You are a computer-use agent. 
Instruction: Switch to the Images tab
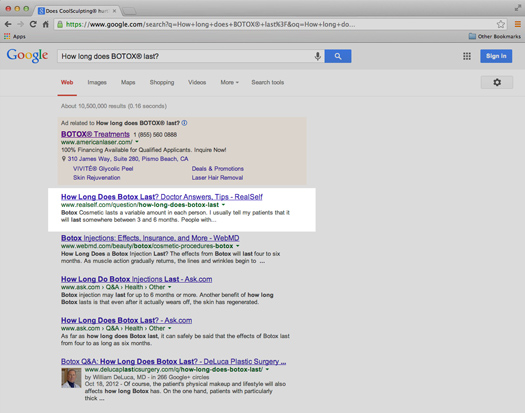(x=97, y=82)
